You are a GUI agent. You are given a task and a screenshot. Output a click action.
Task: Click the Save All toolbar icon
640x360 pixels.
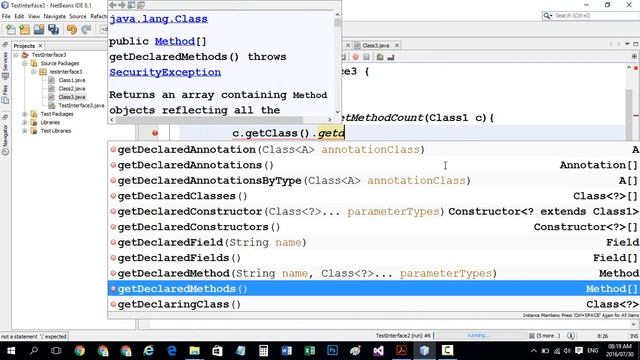click(53, 29)
